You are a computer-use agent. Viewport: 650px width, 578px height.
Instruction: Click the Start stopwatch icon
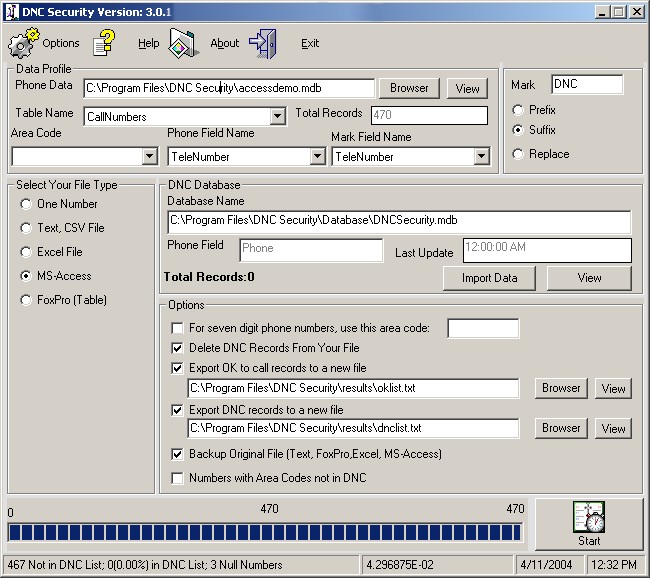coord(589,517)
